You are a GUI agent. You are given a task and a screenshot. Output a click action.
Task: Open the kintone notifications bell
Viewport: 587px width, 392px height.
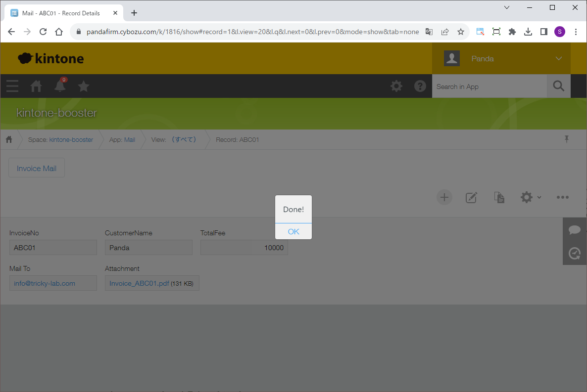60,86
